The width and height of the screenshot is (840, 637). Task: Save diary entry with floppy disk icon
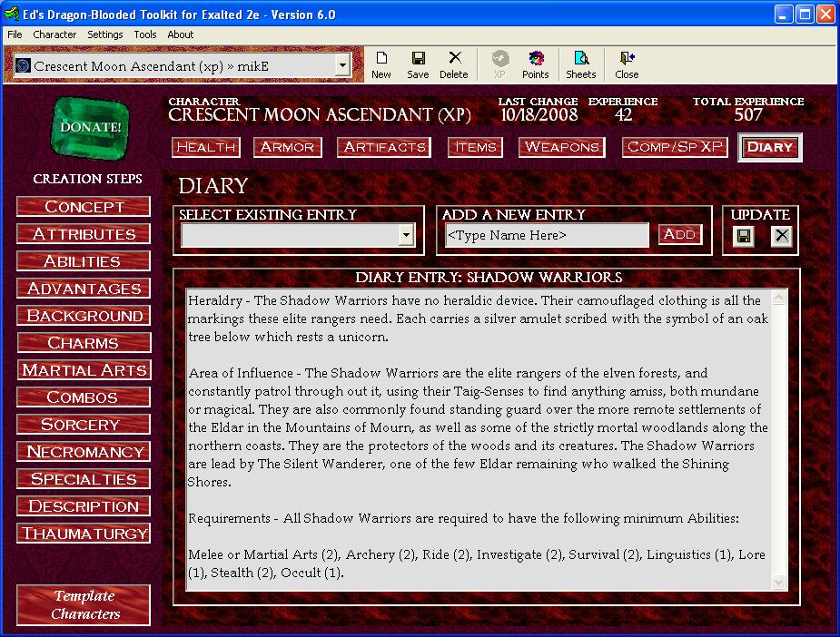pyautogui.click(x=744, y=236)
